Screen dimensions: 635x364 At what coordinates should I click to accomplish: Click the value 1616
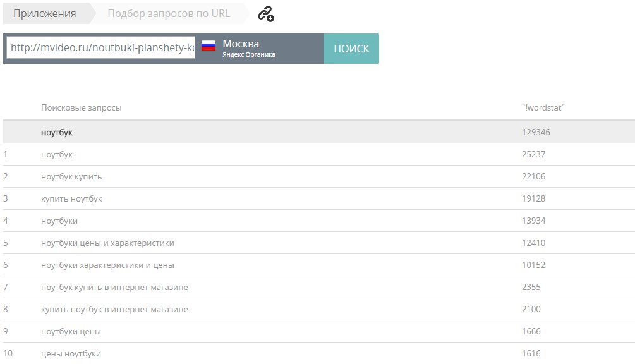point(531,353)
